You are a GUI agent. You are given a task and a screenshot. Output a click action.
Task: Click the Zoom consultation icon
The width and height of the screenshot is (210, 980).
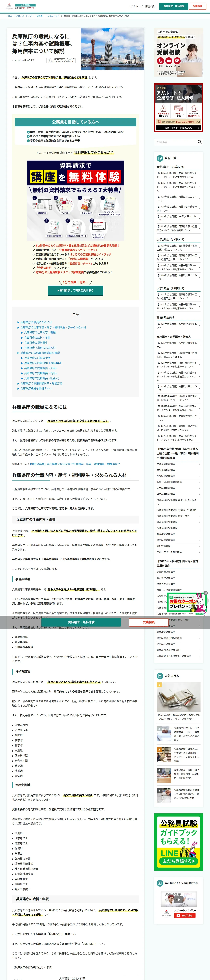click(169, 61)
